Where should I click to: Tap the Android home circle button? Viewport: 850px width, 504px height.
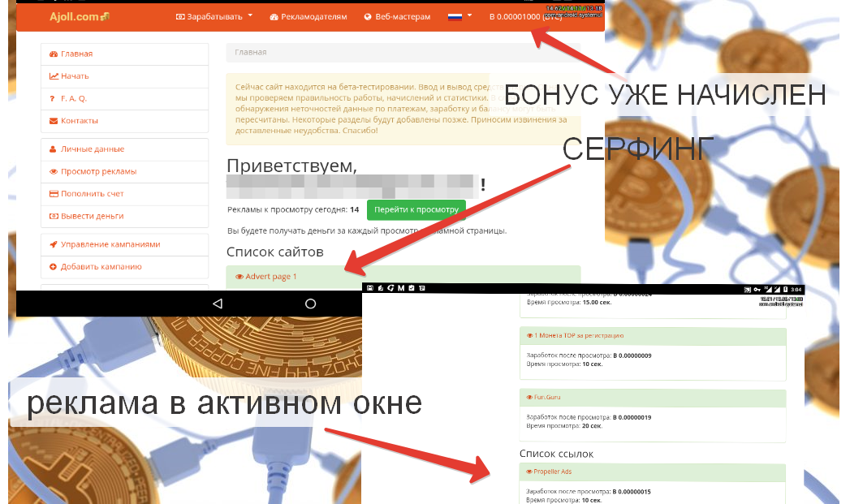click(310, 304)
